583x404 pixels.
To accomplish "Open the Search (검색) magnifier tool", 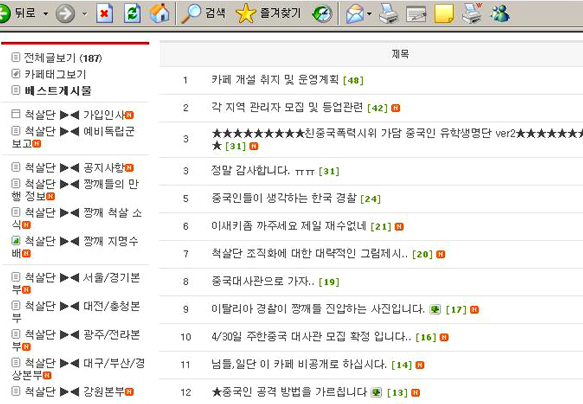I will (x=203, y=13).
